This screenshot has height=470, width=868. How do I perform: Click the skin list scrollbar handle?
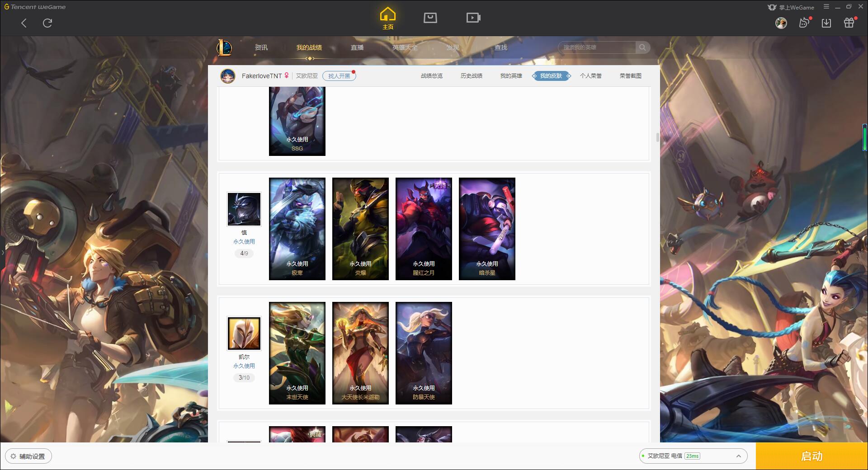click(x=657, y=137)
